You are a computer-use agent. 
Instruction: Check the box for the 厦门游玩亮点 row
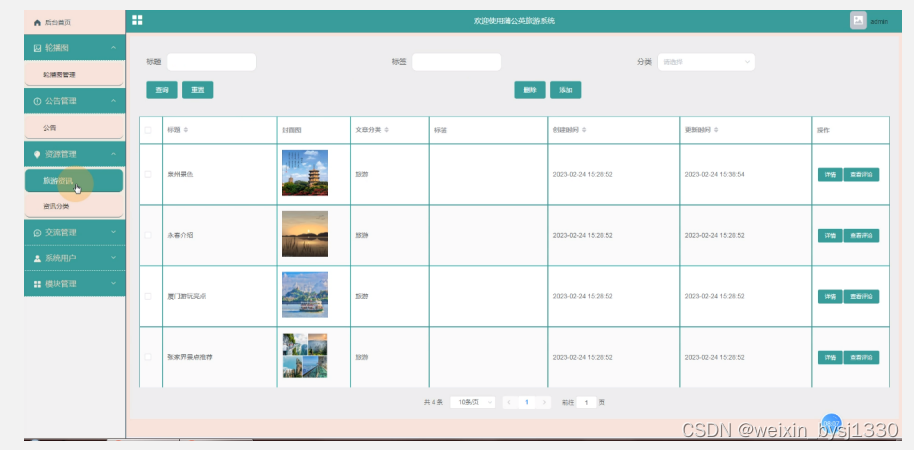tap(147, 296)
